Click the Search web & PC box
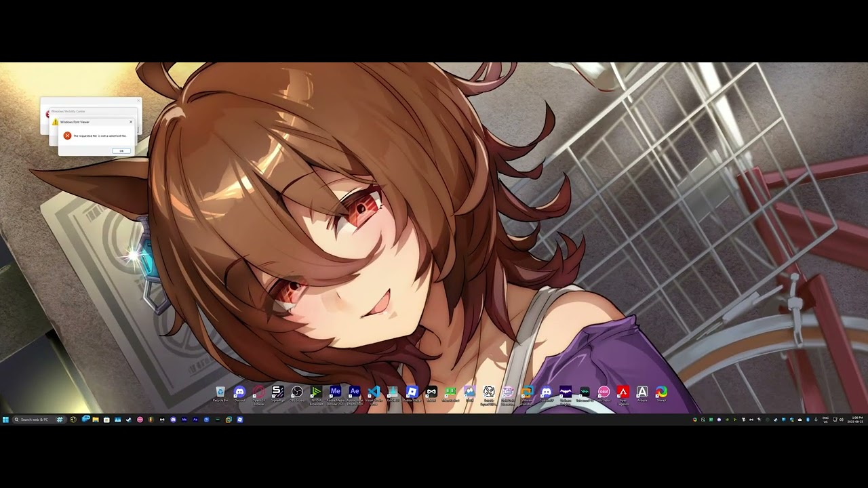Viewport: 868px width, 488px height. coord(39,420)
